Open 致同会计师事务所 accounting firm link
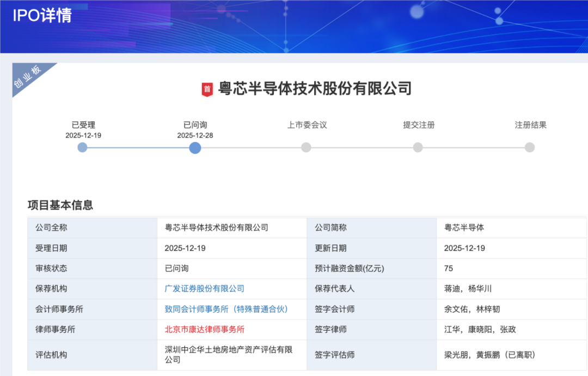Viewport: 588px width, 376px height. coord(226,309)
